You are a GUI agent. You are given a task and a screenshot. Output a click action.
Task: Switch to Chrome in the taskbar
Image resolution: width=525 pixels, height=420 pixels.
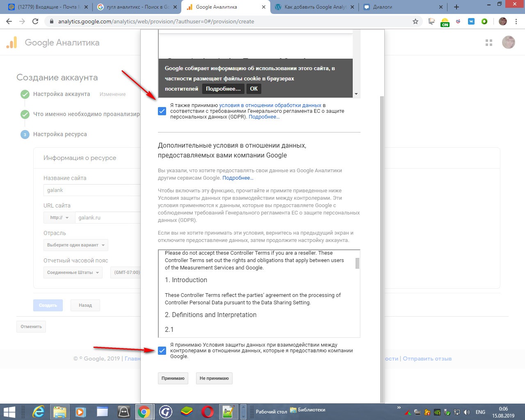[x=144, y=412]
